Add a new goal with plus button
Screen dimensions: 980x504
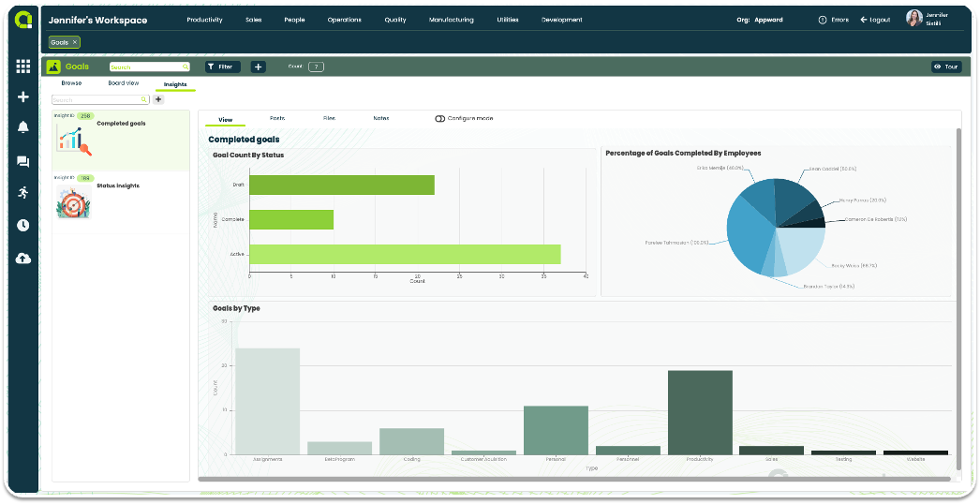pos(259,67)
